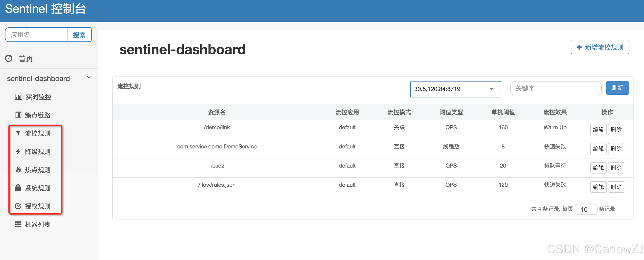Go to the 首页 menu entry
Image resolution: width=644 pixels, height=260 pixels.
tap(26, 59)
